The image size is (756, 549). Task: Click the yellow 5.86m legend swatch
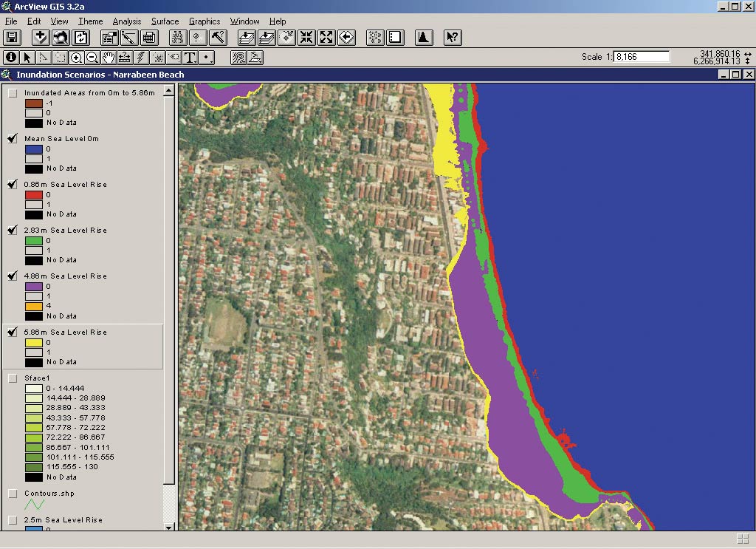tap(34, 343)
